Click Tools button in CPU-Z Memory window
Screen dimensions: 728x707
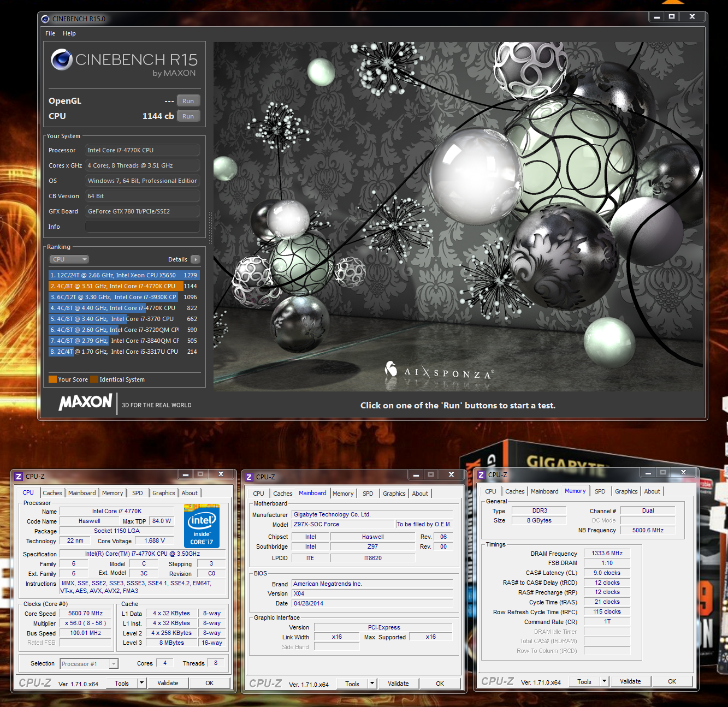point(584,681)
